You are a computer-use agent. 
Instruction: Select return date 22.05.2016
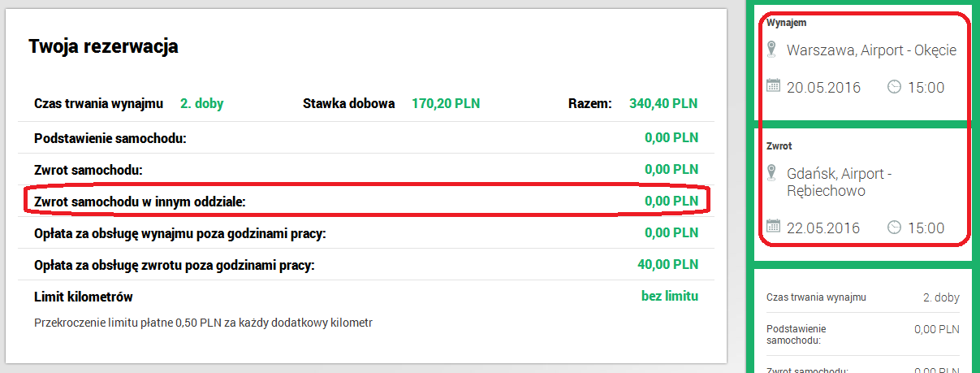pos(823,228)
